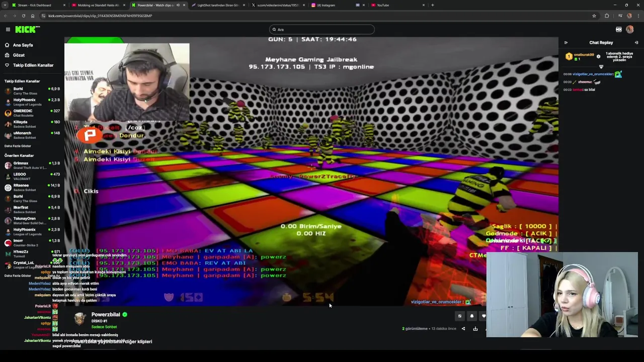Open site info icon in the address bar

pos(44,16)
